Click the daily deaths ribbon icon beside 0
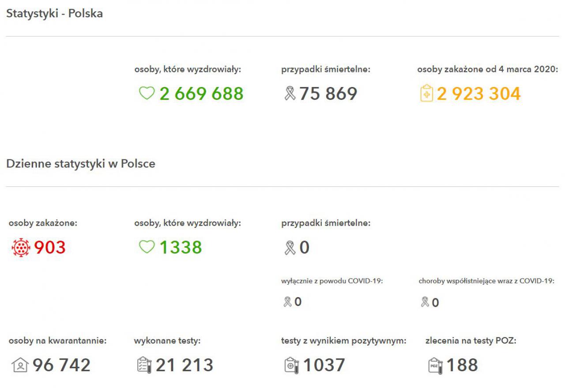 pos(290,248)
